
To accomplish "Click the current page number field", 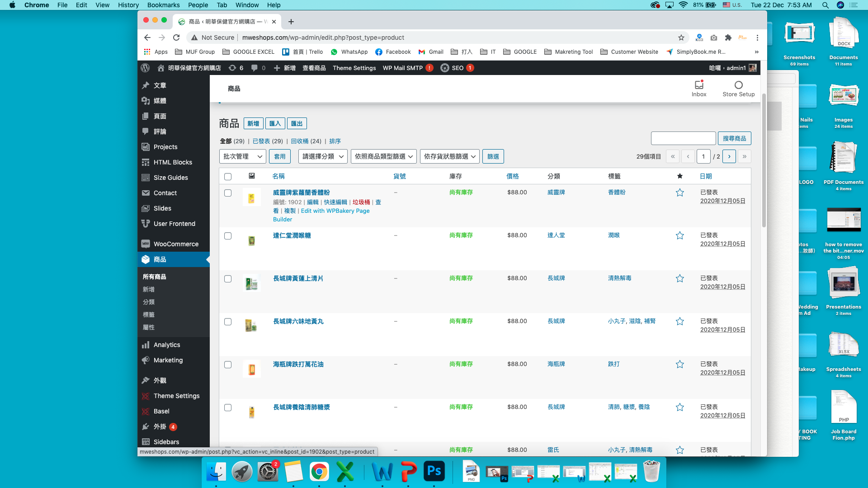I will [703, 156].
